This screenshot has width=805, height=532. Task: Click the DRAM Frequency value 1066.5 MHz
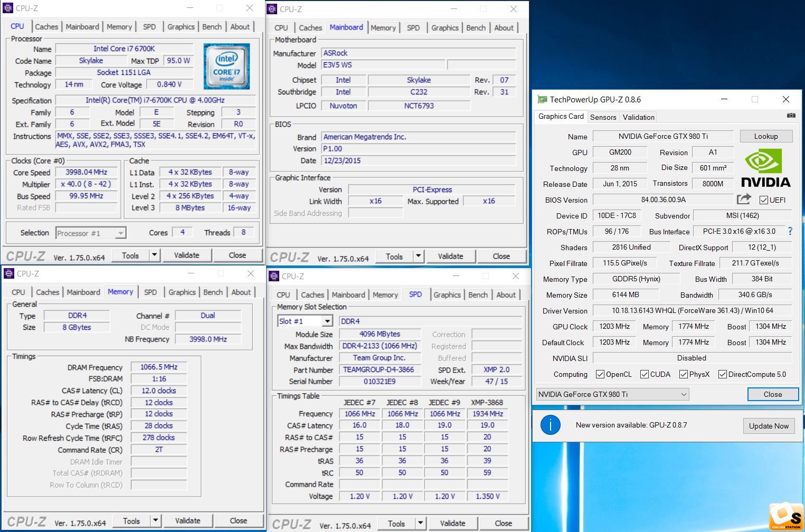coord(159,367)
